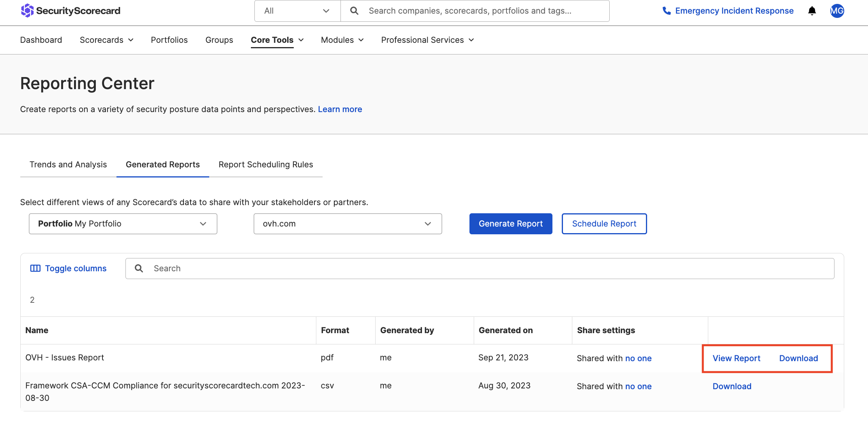Click View Report for OVH Issues Report
The width and height of the screenshot is (868, 425).
(x=736, y=358)
